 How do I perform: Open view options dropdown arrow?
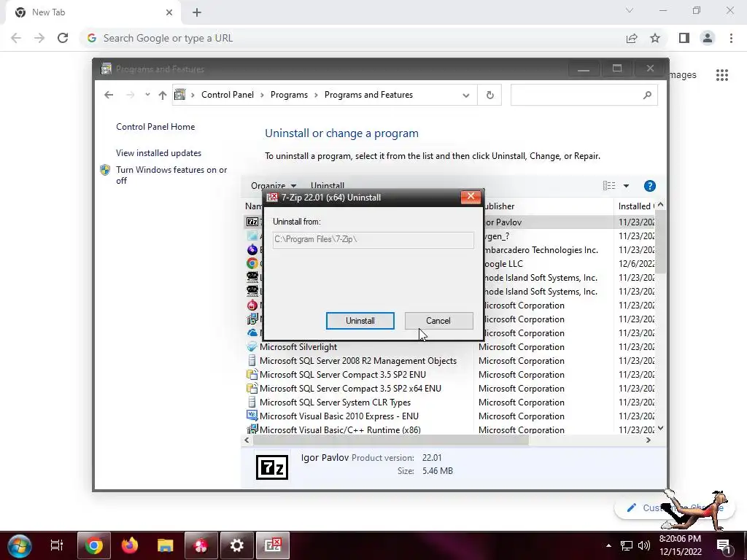click(x=626, y=186)
